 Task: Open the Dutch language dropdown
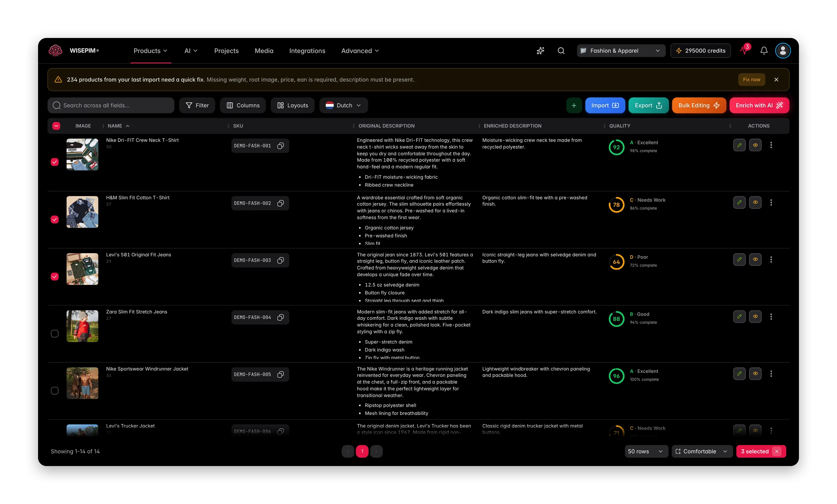coord(344,105)
